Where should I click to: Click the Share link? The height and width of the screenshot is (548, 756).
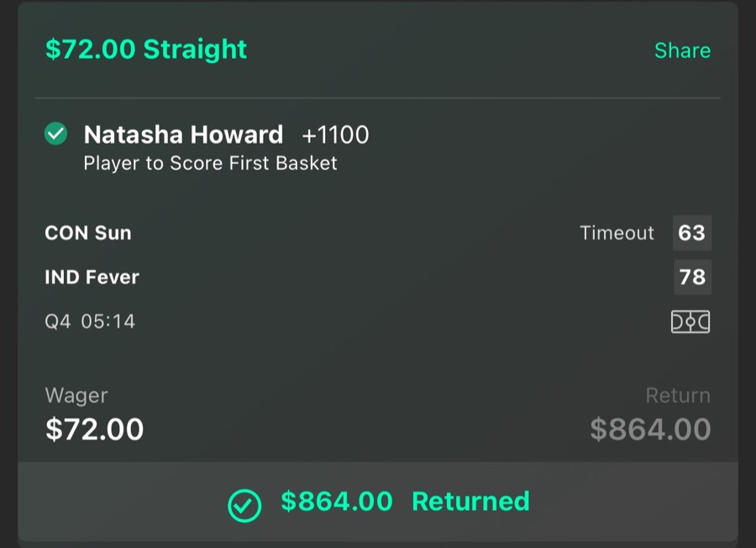682,50
